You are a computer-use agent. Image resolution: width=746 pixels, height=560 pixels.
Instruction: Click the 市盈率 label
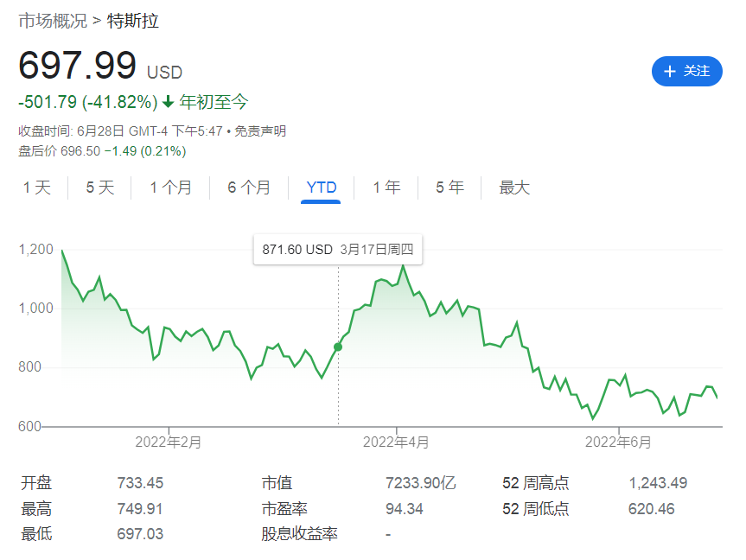[x=284, y=509]
